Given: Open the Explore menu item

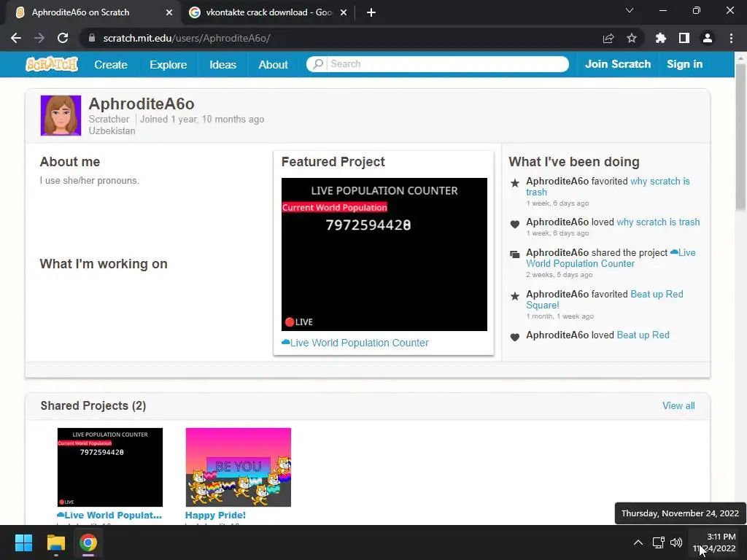Looking at the screenshot, I should 169,64.
